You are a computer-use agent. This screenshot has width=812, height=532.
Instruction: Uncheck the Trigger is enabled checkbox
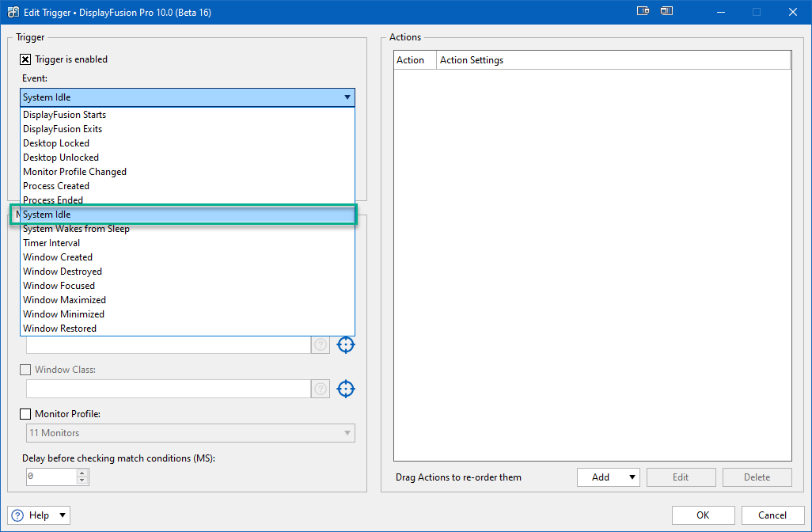(x=26, y=59)
